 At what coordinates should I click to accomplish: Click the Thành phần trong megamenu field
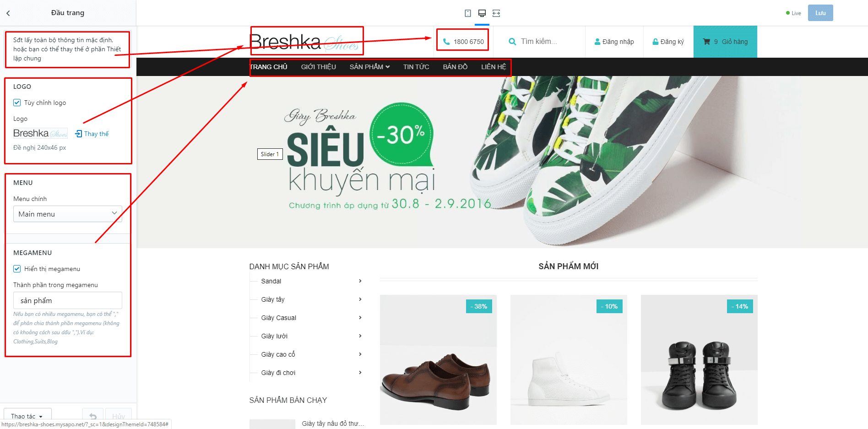pos(68,300)
